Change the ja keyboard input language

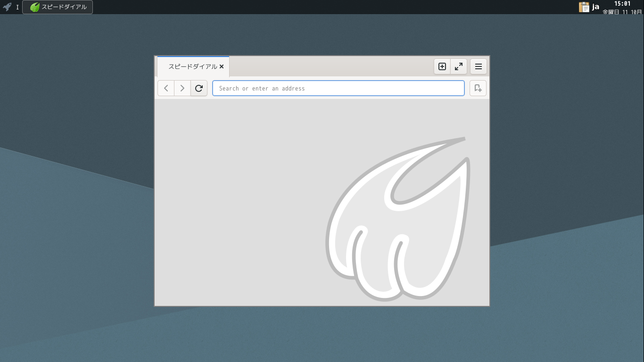595,7
